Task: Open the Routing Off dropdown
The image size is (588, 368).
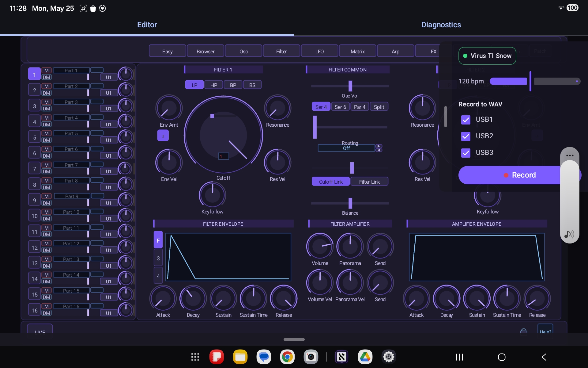Action: point(346,148)
